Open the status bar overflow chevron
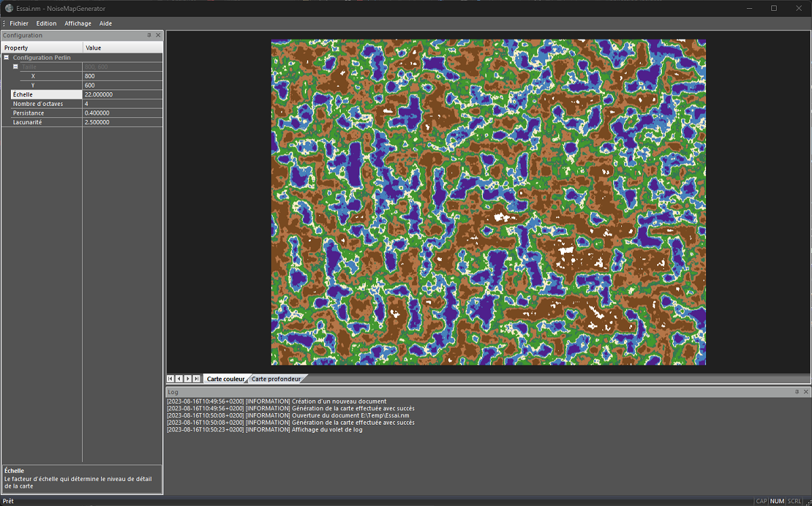Viewport: 812px width, 506px height. click(x=805, y=501)
